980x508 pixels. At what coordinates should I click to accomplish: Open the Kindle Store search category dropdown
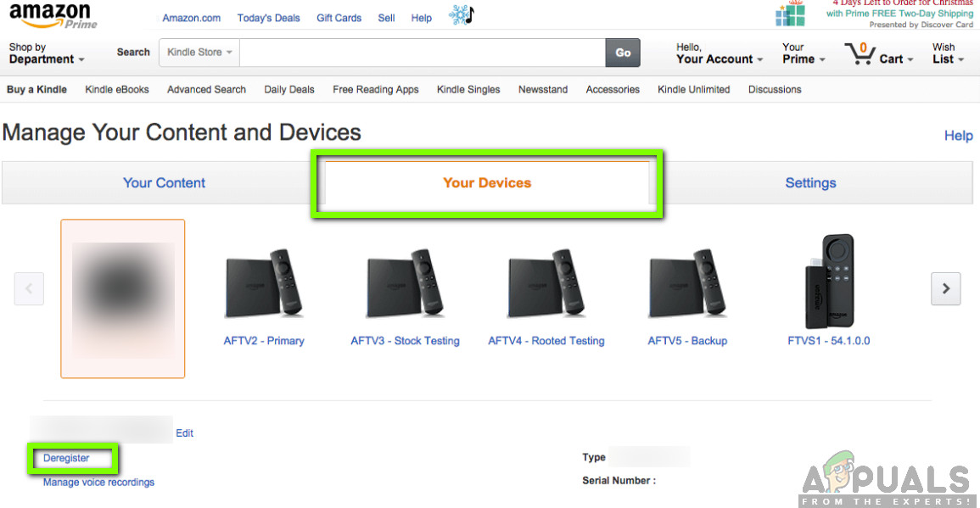pyautogui.click(x=198, y=52)
